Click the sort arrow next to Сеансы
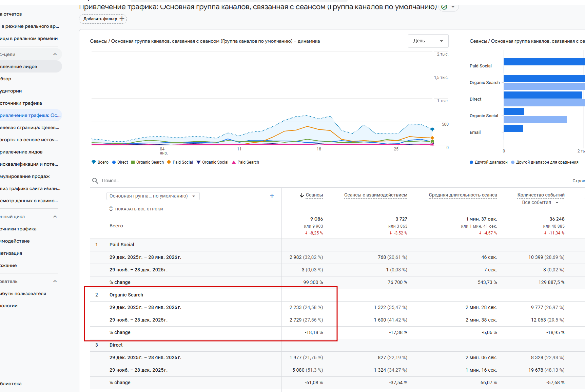 [301, 195]
